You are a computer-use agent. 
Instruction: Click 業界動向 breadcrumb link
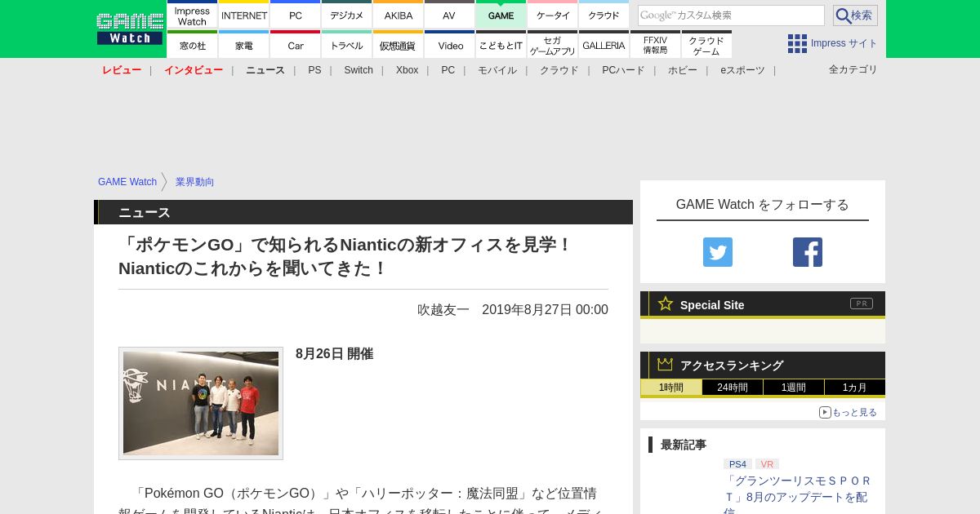click(x=194, y=182)
